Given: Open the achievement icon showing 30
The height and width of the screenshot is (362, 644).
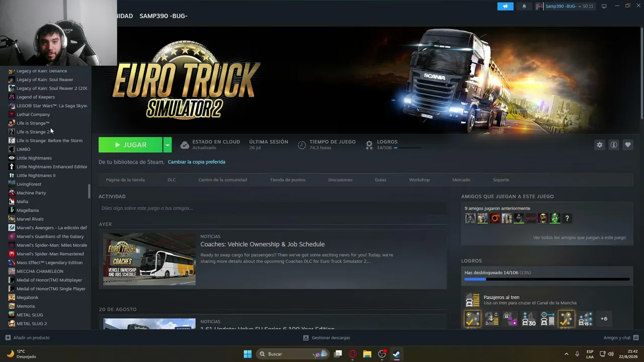Looking at the screenshot, I should (x=529, y=319).
